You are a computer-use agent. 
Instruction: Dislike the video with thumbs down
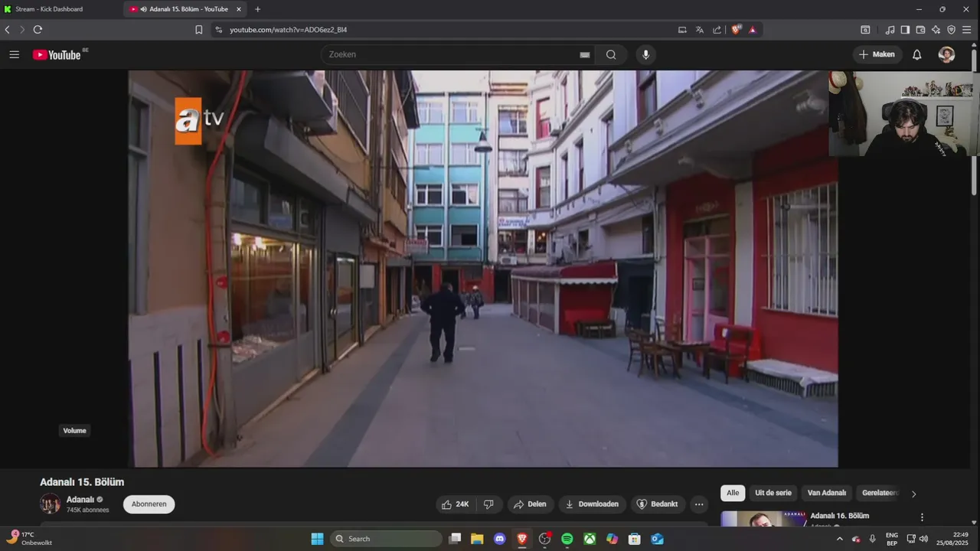click(x=488, y=504)
